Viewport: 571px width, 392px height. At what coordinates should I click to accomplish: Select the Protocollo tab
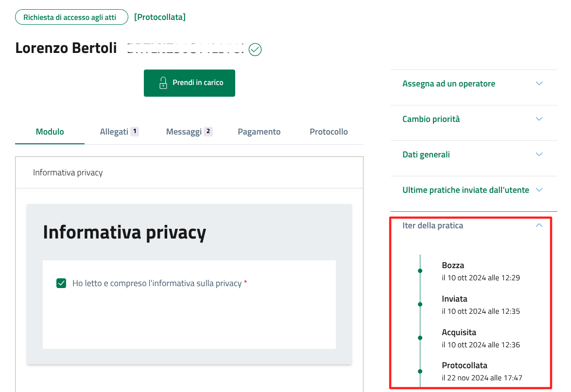pyautogui.click(x=329, y=132)
